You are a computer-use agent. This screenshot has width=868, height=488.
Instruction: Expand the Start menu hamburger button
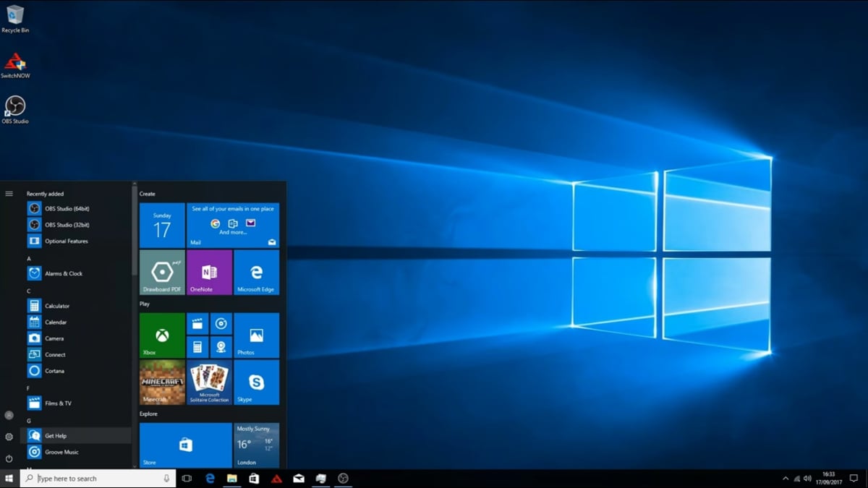click(x=9, y=193)
